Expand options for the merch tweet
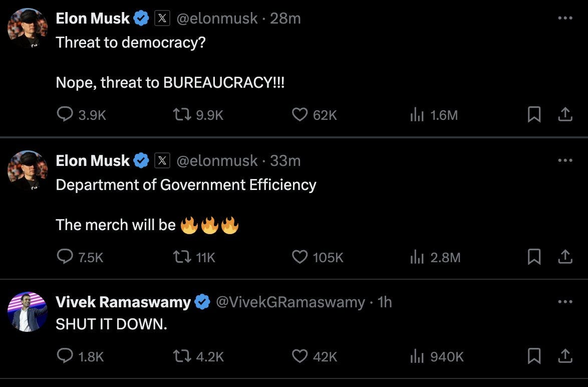The image size is (588, 387). 565,160
